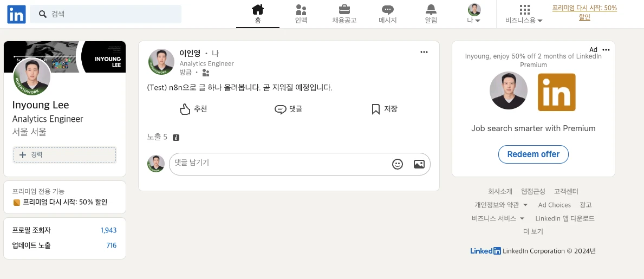Expand the 나 profile dropdown

[474, 14]
